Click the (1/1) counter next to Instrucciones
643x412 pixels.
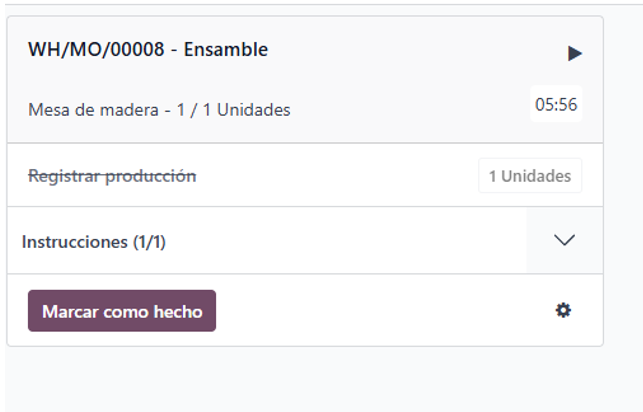(x=149, y=242)
